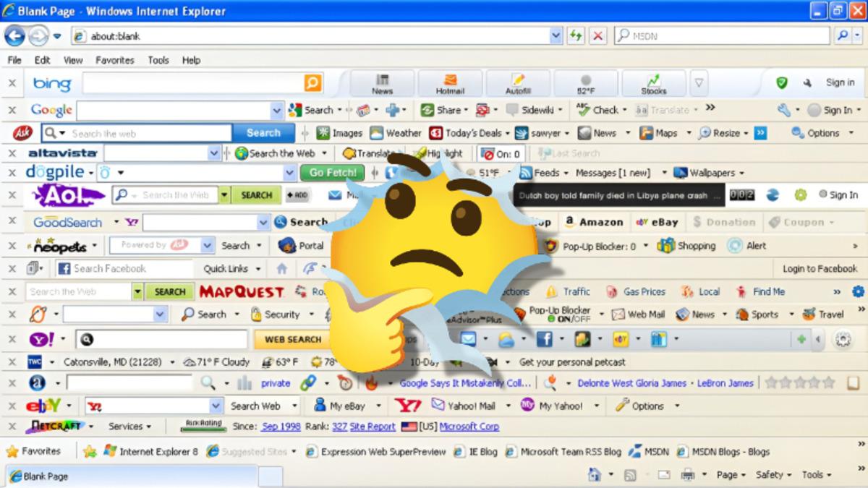
Task: Click the five-star rating control
Action: pos(799,382)
